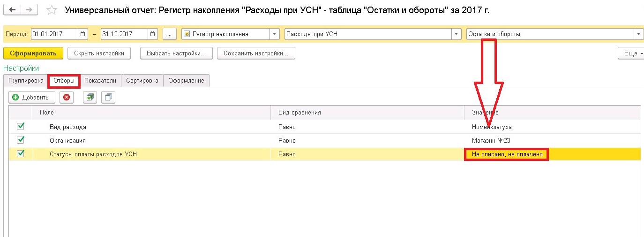Image resolution: width=644 pixels, height=237 pixels.
Task: Click Добавить to add a filter
Action: (32, 97)
